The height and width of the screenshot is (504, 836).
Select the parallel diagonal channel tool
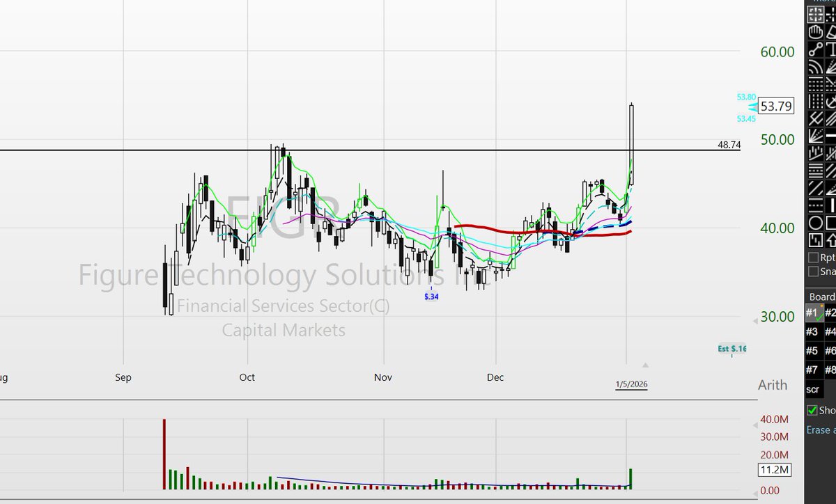click(815, 188)
